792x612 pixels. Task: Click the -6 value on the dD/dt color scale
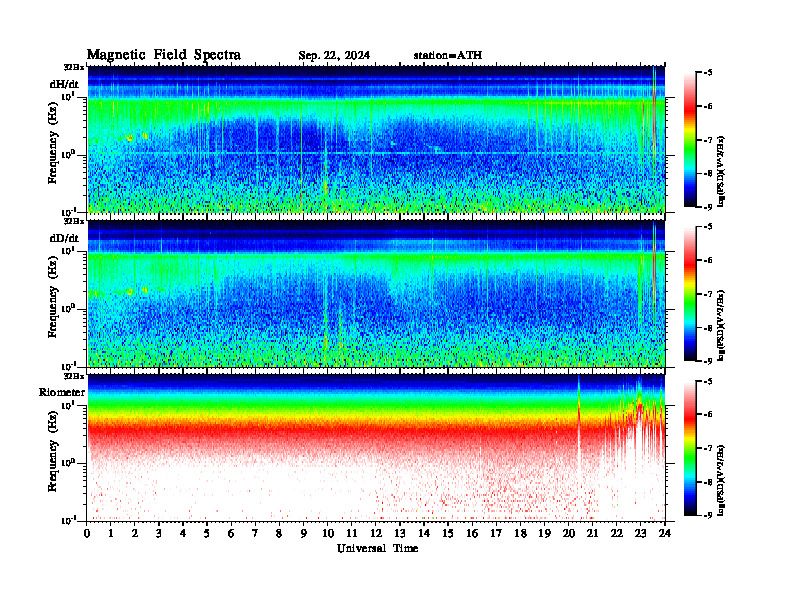tap(708, 260)
